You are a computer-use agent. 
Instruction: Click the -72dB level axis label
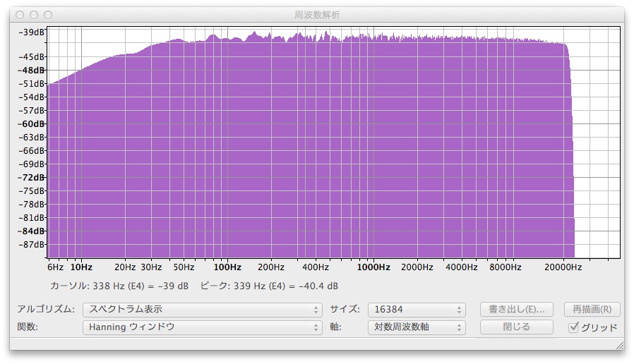tap(31, 177)
